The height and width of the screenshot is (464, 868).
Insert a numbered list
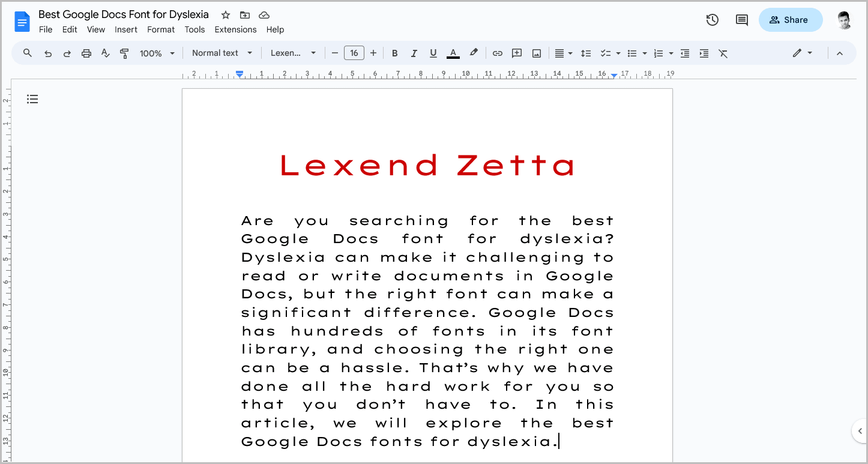pos(659,53)
